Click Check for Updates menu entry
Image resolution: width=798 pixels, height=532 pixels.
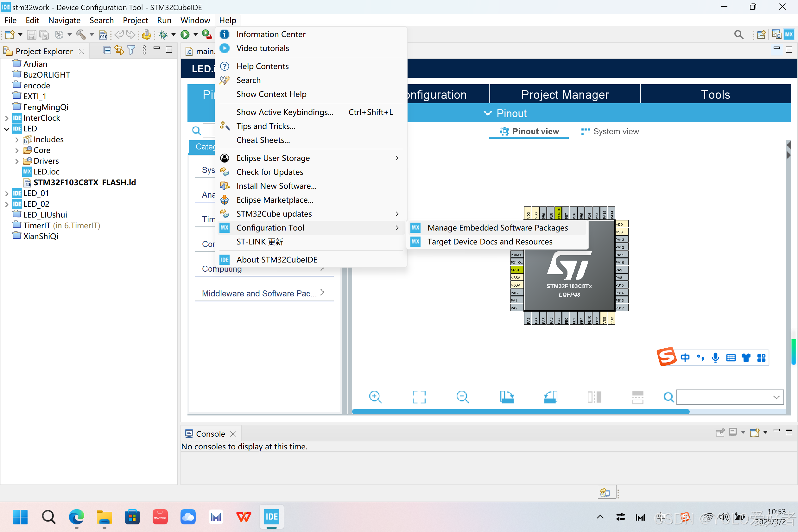(x=270, y=172)
